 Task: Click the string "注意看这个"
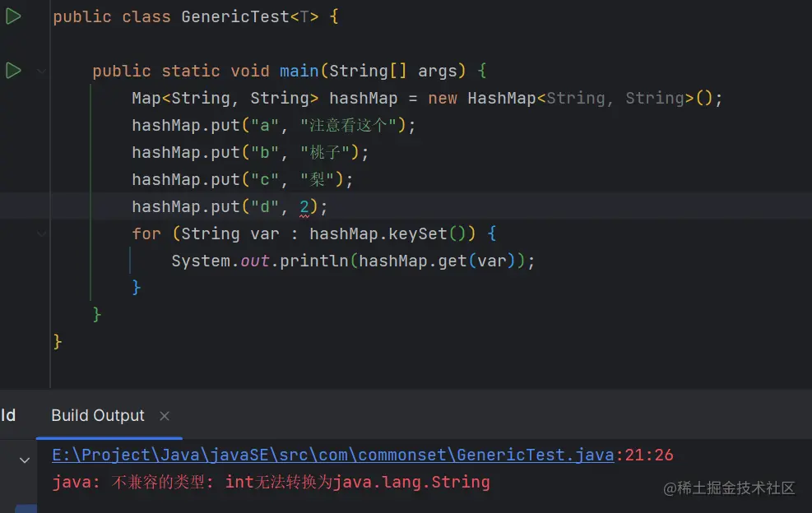(348, 125)
